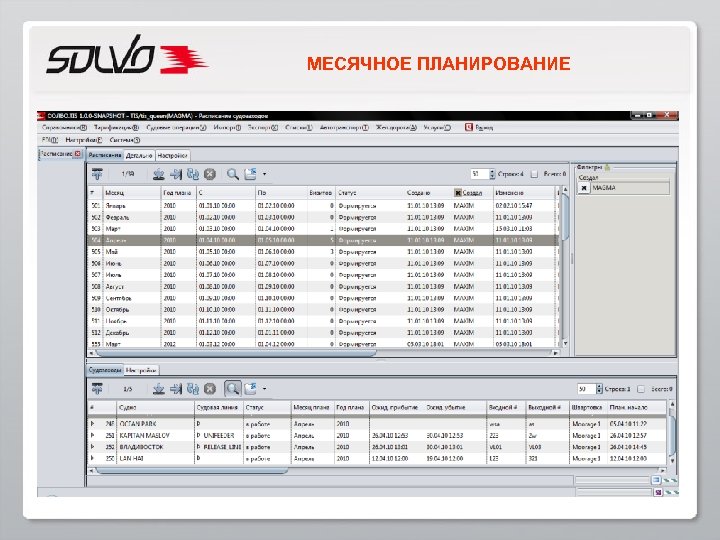Viewport: 720px width, 540px height.
Task: Expand the KAPITAN MASLOV row tree arrow
Action: [92, 435]
